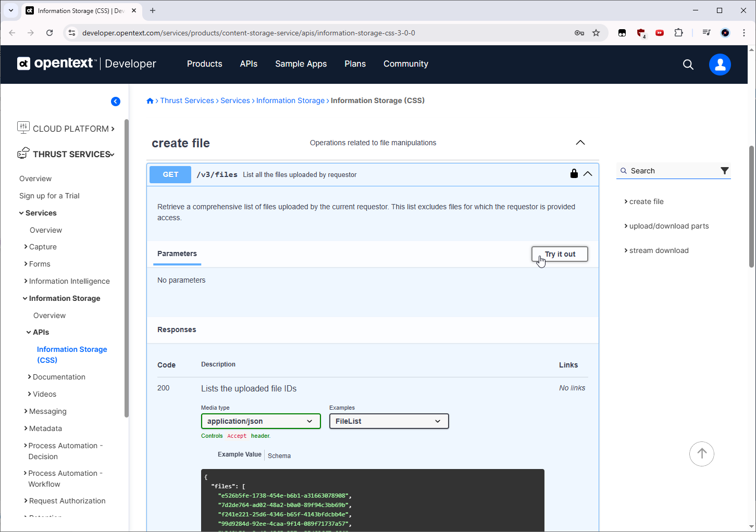Viewport: 756px width, 532px height.
Task: Open the password key icon in address bar
Action: coord(579,33)
